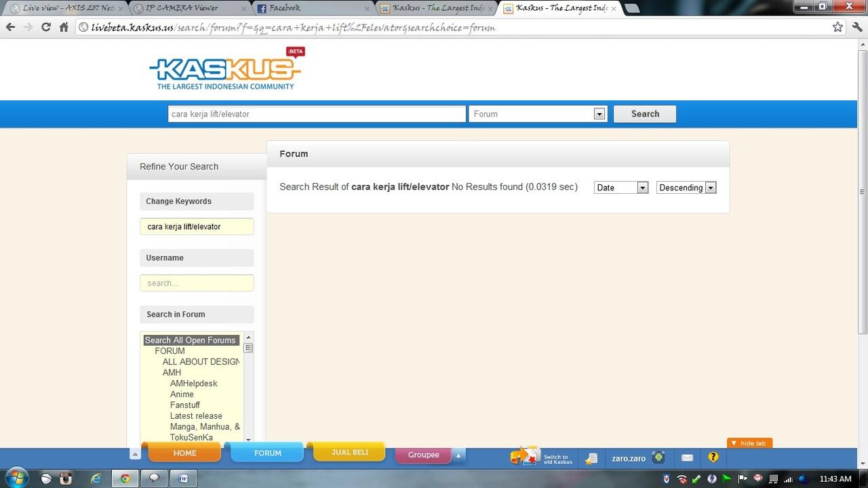Select FORUM in forum list
Viewport: 868px width, 488px height.
(170, 351)
